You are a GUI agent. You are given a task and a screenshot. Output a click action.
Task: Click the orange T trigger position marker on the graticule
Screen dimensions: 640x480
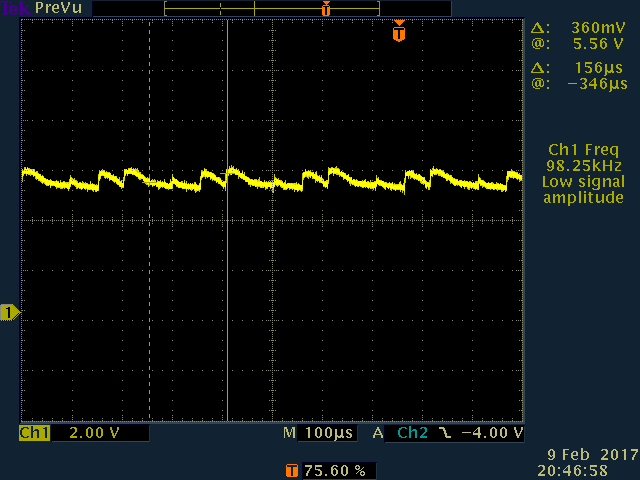click(399, 31)
